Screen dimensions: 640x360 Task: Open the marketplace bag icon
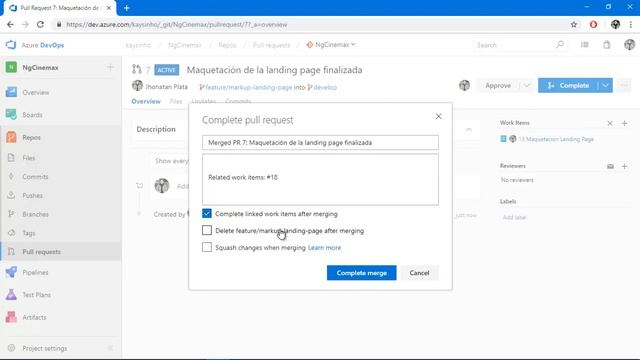coord(607,44)
